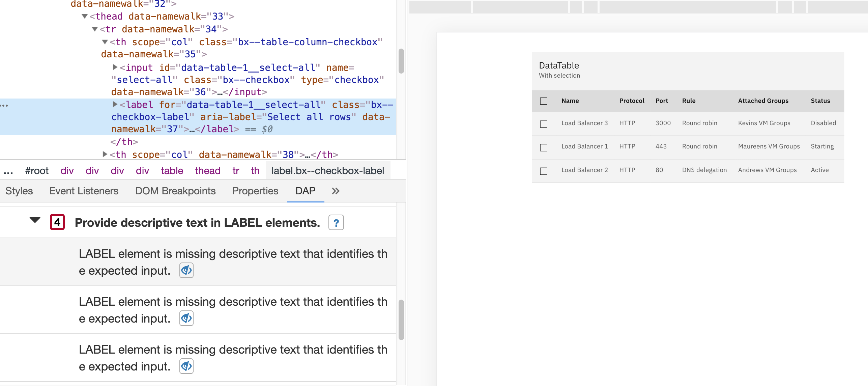The width and height of the screenshot is (868, 386).
Task: Click the Protocol column header
Action: [632, 101]
